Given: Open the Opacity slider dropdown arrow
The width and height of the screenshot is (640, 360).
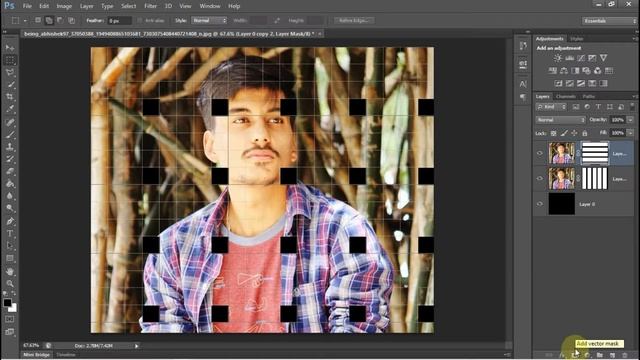Looking at the screenshot, I should (x=631, y=120).
